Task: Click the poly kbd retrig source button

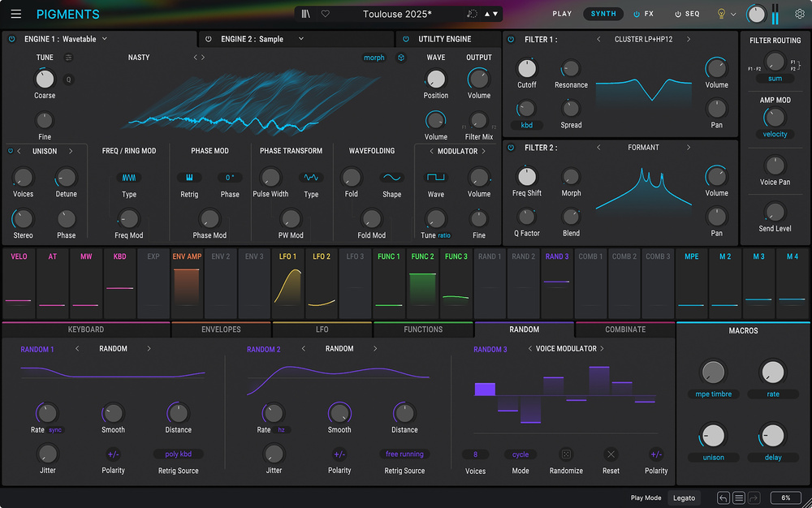Action: point(178,454)
